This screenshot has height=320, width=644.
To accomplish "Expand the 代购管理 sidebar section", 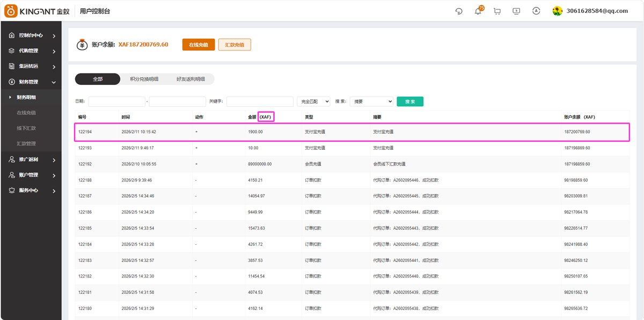I will (32, 51).
